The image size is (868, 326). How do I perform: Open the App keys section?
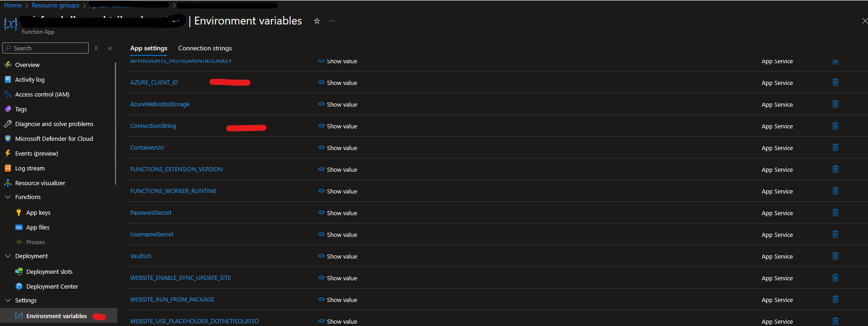(38, 212)
